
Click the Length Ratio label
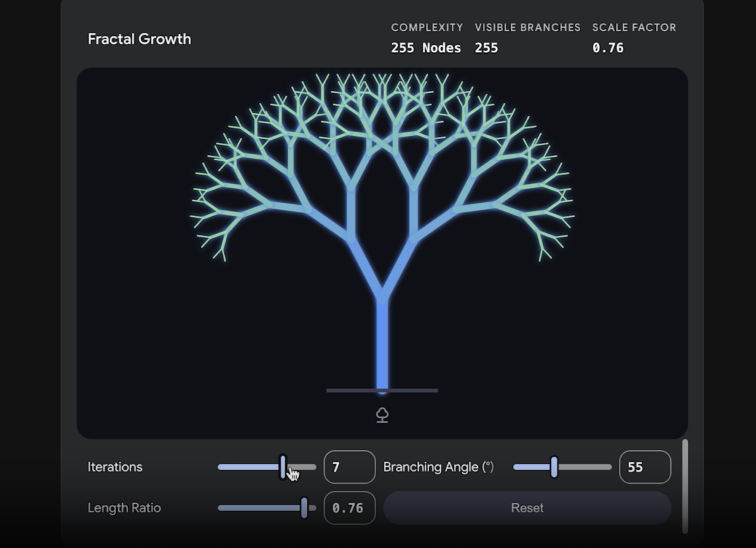[124, 508]
